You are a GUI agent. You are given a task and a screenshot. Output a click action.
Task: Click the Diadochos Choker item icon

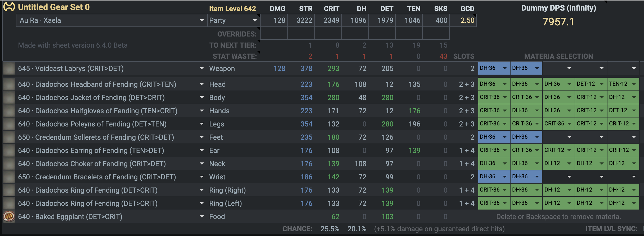pos(9,164)
